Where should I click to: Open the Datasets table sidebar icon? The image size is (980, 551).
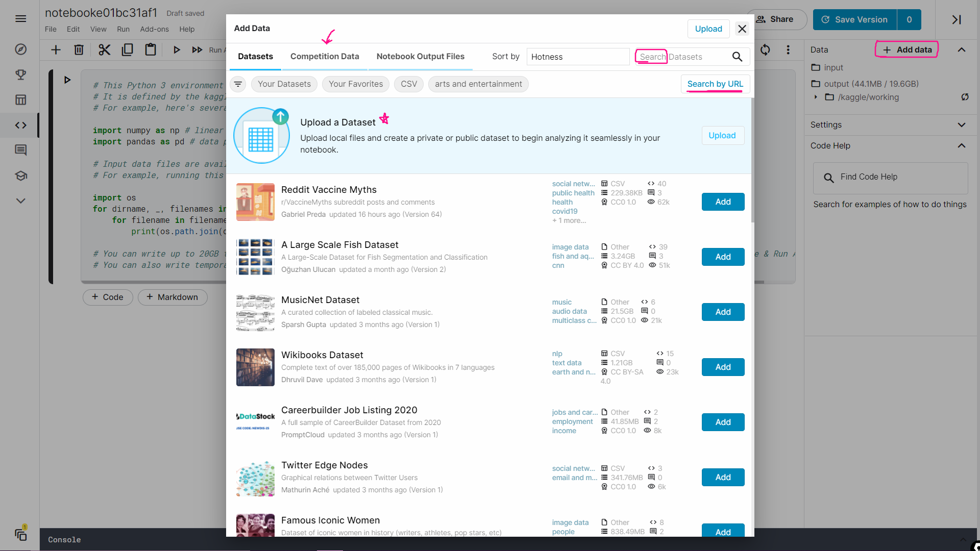(20, 99)
